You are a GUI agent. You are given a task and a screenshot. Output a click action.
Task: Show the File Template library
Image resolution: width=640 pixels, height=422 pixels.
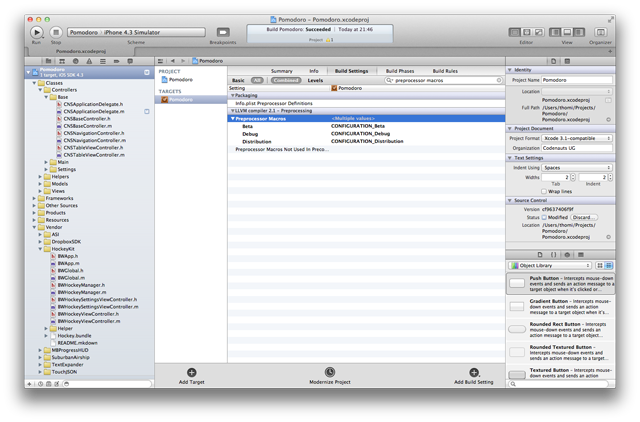(x=540, y=255)
